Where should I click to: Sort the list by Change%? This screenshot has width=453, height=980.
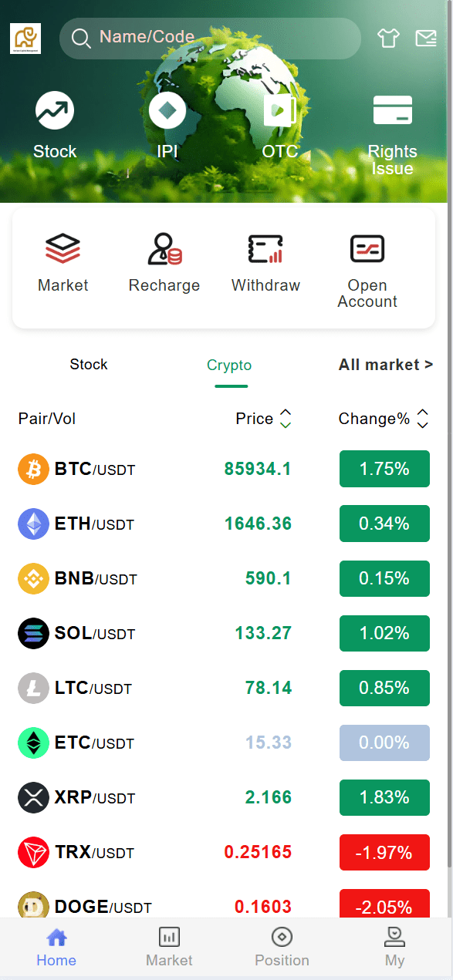point(377,418)
